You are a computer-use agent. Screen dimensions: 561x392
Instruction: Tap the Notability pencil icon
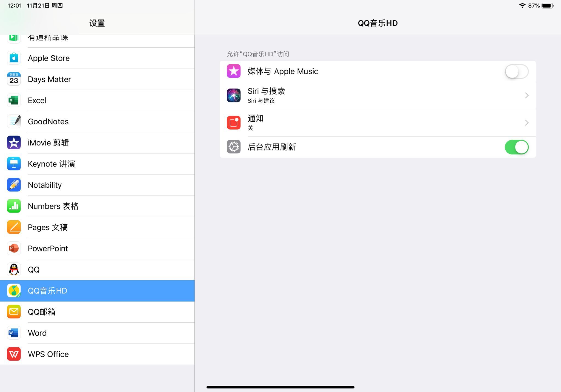14,185
